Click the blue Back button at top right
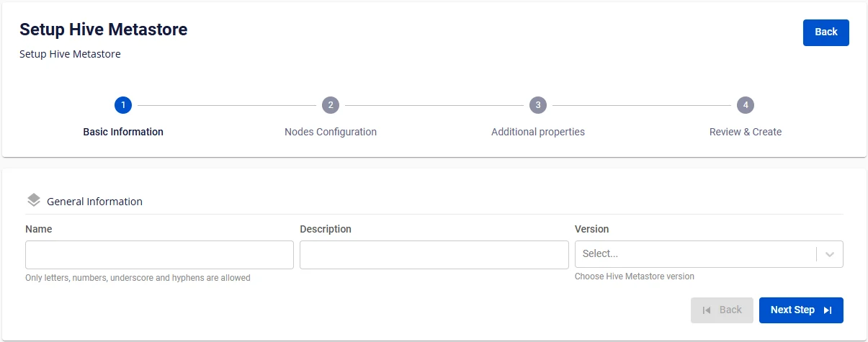868x342 pixels. pyautogui.click(x=826, y=32)
